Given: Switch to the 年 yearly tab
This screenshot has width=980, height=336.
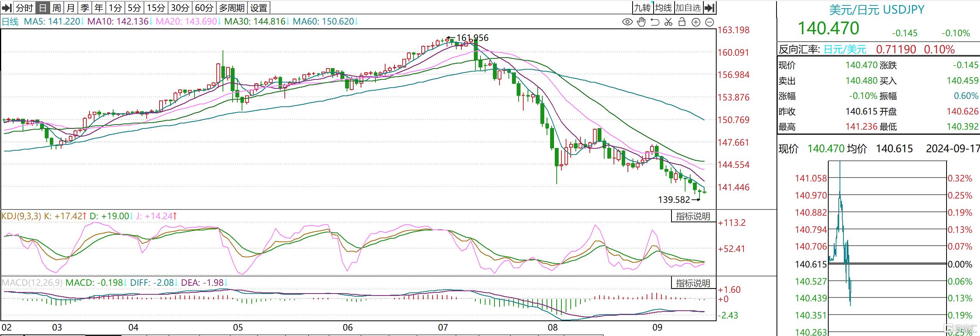Looking at the screenshot, I should tap(99, 7).
